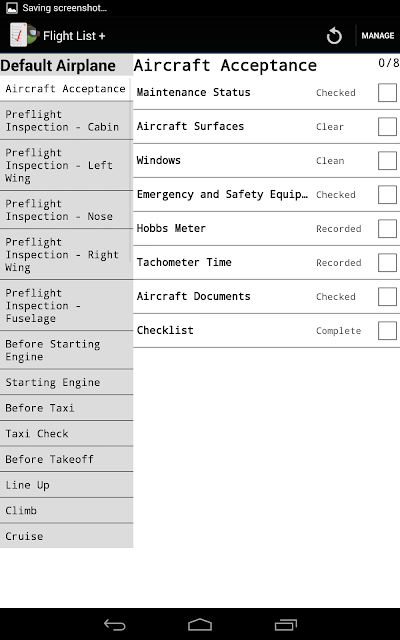Viewport: 400px width, 640px height.
Task: Click the reset checklist arrow icon
Action: coord(334,36)
